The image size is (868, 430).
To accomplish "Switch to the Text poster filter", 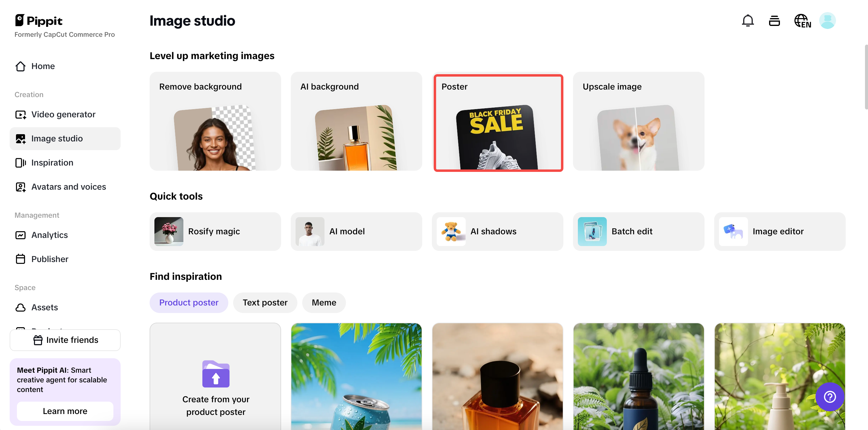I will [x=265, y=302].
